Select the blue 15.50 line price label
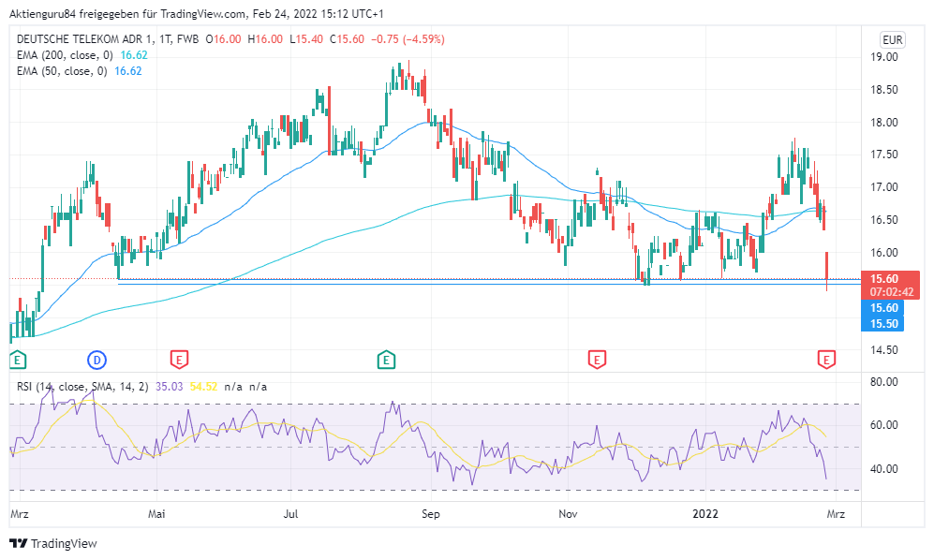This screenshot has height=560, width=934. [x=884, y=323]
